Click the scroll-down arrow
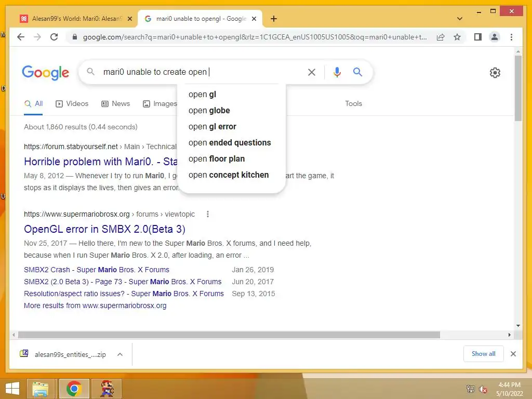532x399 pixels. coord(518,326)
